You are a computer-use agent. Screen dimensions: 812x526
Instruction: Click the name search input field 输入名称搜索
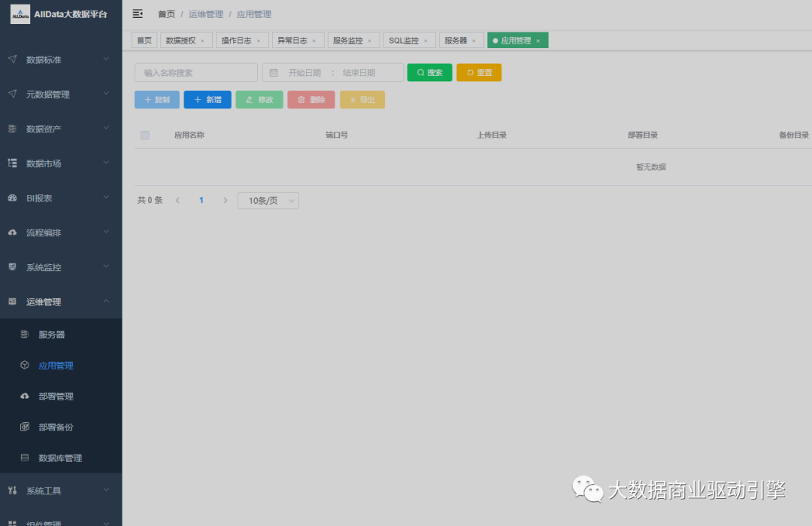click(x=195, y=72)
